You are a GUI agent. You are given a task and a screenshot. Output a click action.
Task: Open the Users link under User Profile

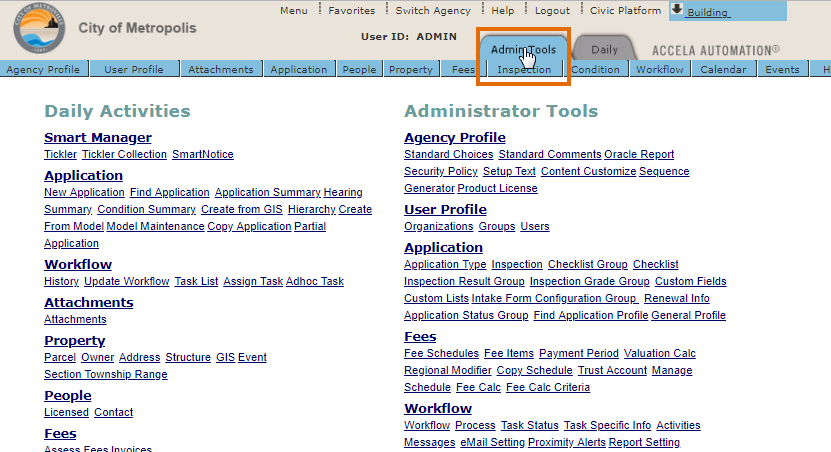click(x=535, y=227)
